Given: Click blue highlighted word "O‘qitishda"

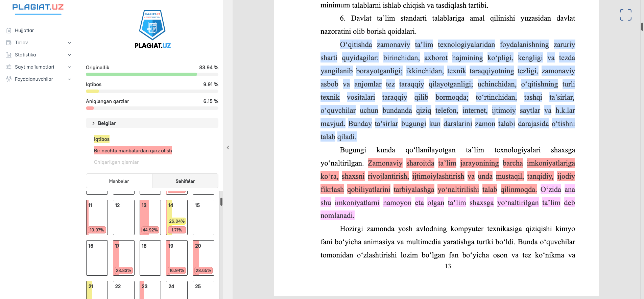Looking at the screenshot, I should pos(356,45).
